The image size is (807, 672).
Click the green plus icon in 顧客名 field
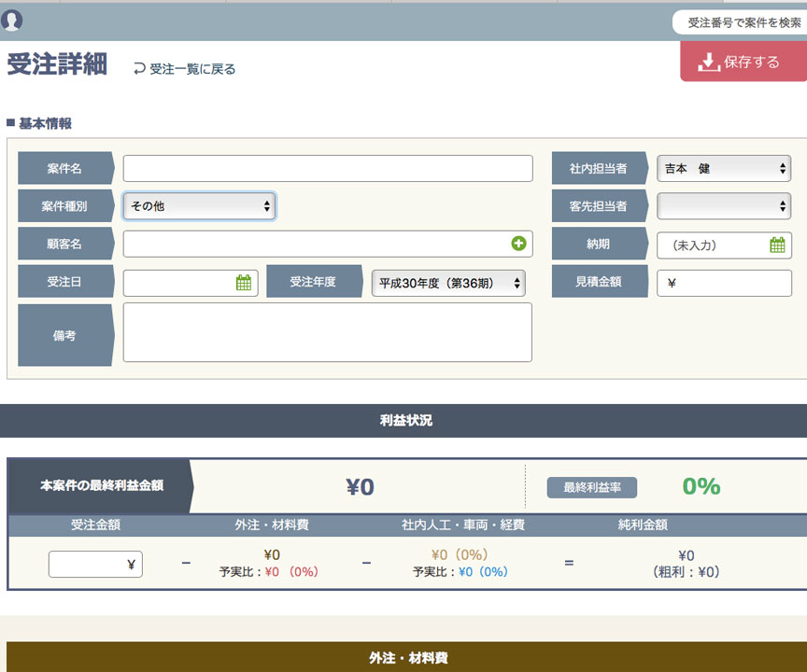[x=518, y=244]
